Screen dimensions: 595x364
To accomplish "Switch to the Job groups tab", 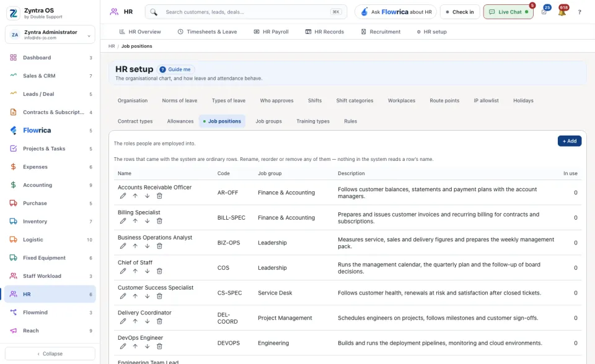I will click(x=268, y=121).
